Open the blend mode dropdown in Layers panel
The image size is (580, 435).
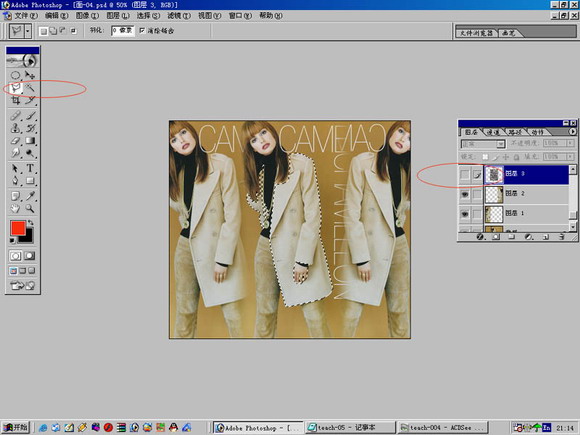(x=501, y=144)
